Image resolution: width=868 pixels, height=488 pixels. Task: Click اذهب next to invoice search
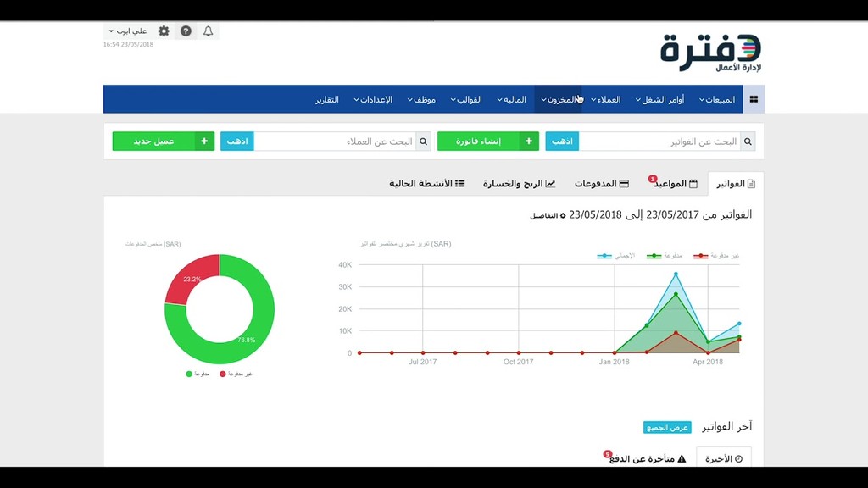click(562, 141)
